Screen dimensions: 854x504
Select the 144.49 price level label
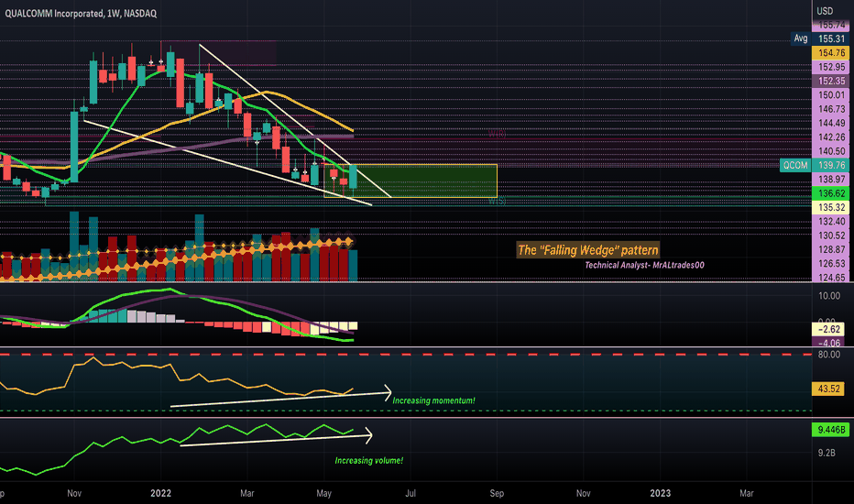[x=830, y=123]
